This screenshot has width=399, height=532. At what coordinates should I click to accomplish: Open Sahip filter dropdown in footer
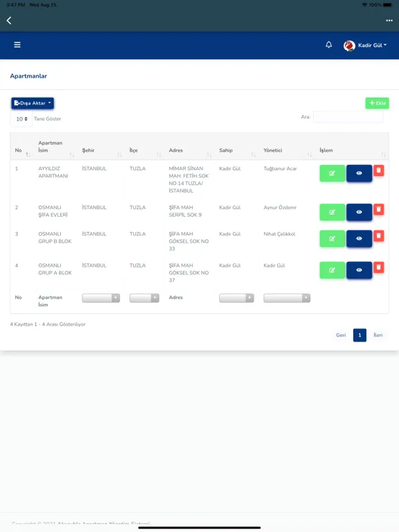click(x=236, y=299)
